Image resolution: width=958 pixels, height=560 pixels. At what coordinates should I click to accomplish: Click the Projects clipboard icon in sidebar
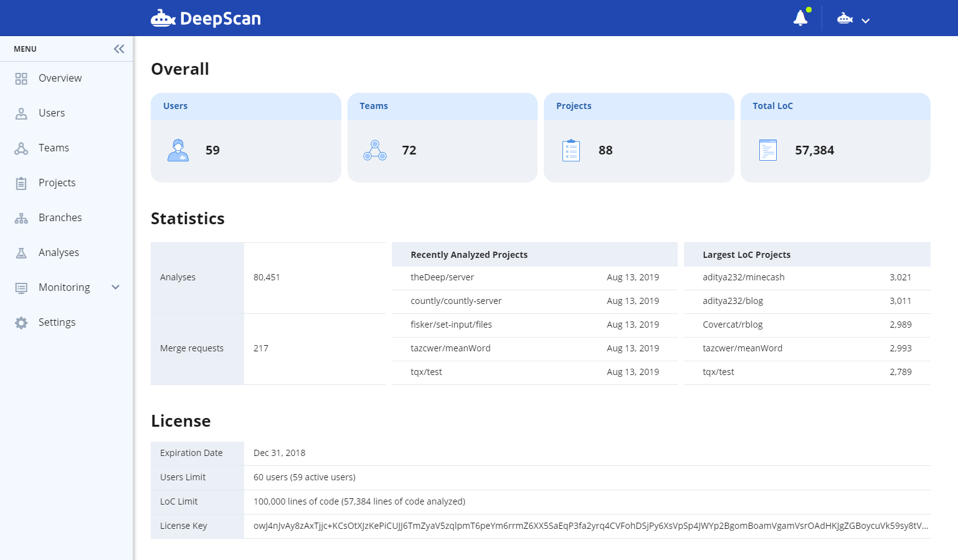pos(21,183)
